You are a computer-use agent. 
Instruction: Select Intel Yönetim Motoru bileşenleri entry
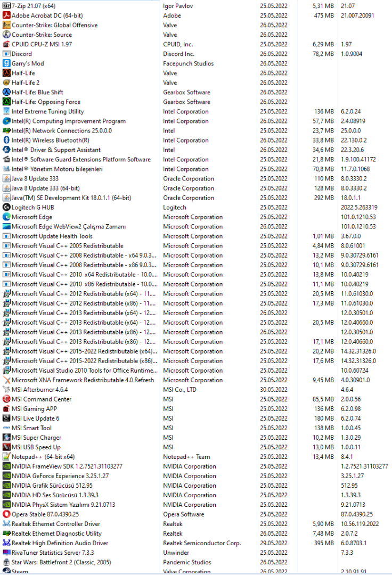click(57, 169)
